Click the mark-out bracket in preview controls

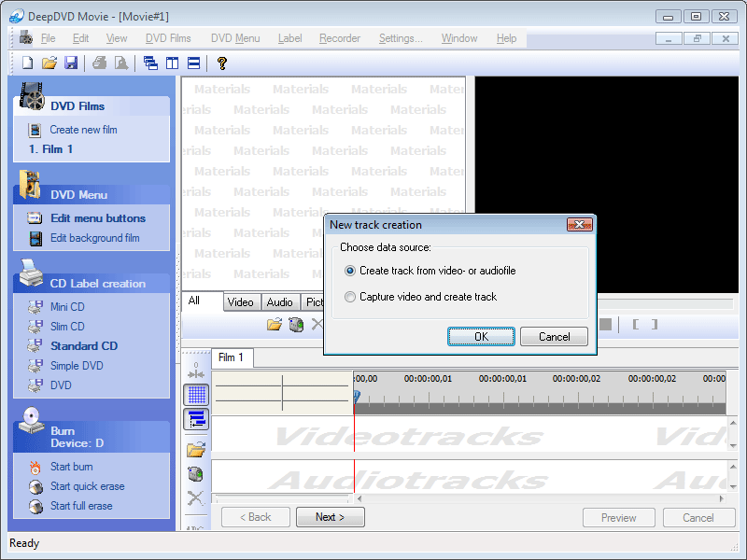pos(655,324)
